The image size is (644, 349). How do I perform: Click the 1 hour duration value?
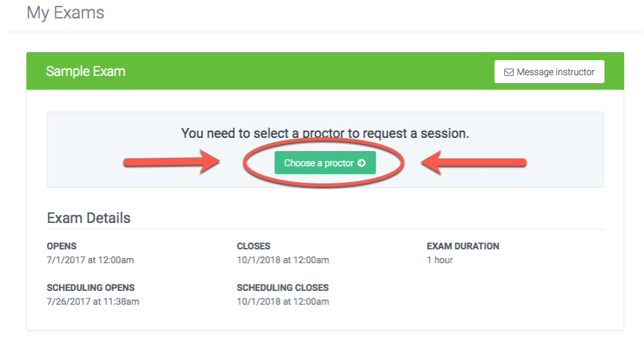pos(440,260)
